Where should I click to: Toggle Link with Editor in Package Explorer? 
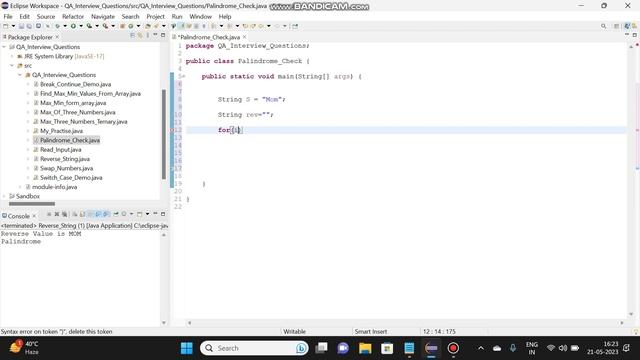click(140, 36)
